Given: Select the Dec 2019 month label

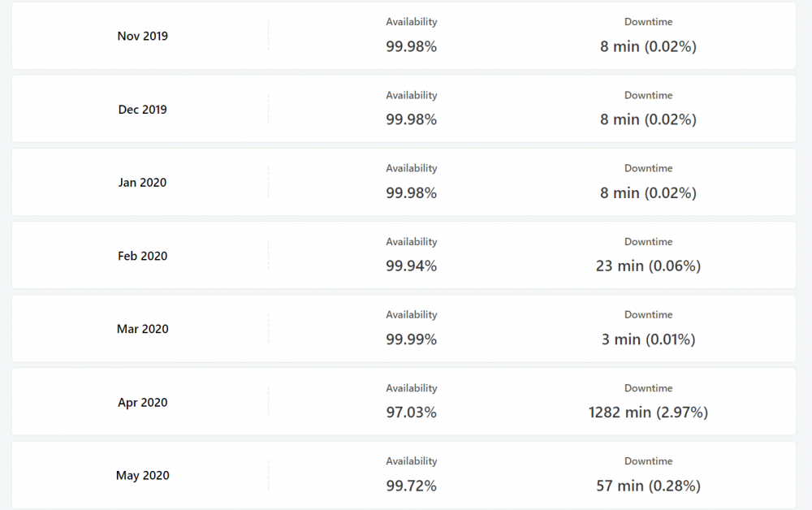Looking at the screenshot, I should click(143, 110).
